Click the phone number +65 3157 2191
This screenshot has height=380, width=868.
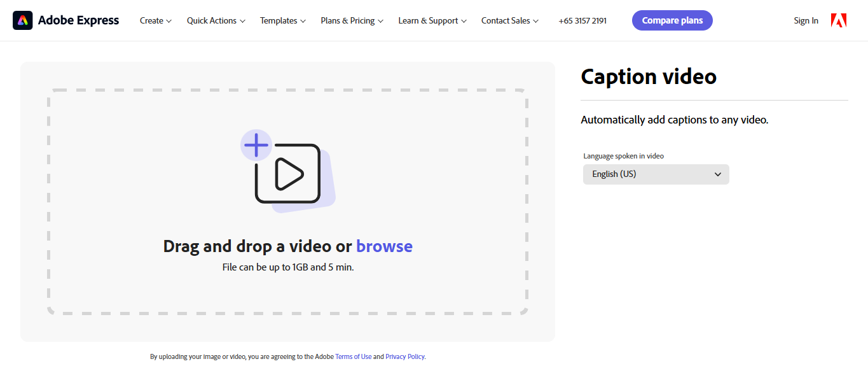pyautogui.click(x=582, y=20)
